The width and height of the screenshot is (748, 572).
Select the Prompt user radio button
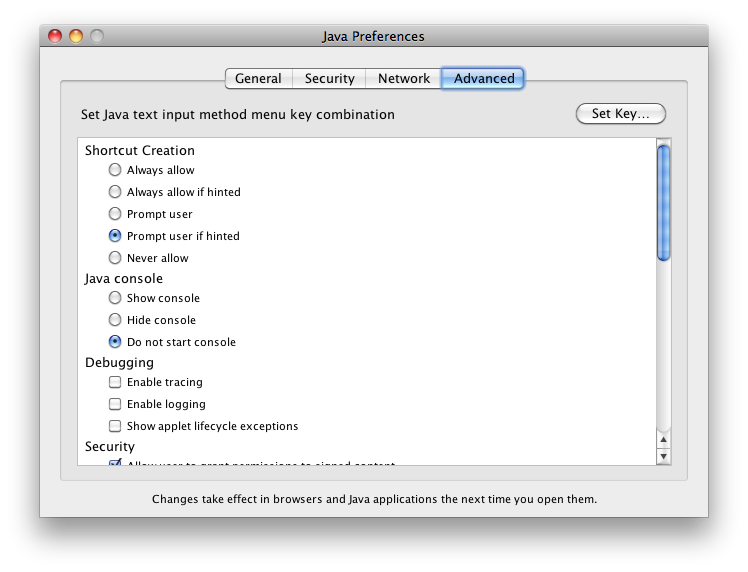115,214
